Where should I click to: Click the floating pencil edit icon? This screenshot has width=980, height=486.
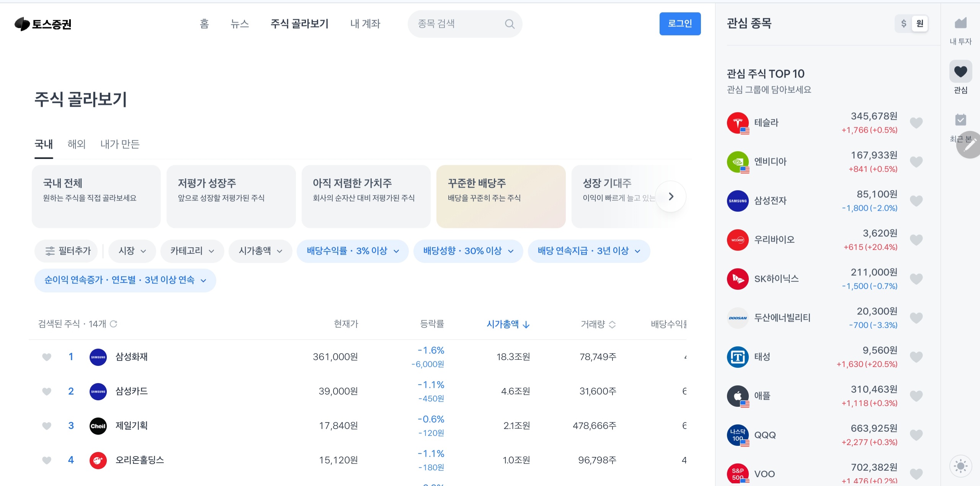969,145
